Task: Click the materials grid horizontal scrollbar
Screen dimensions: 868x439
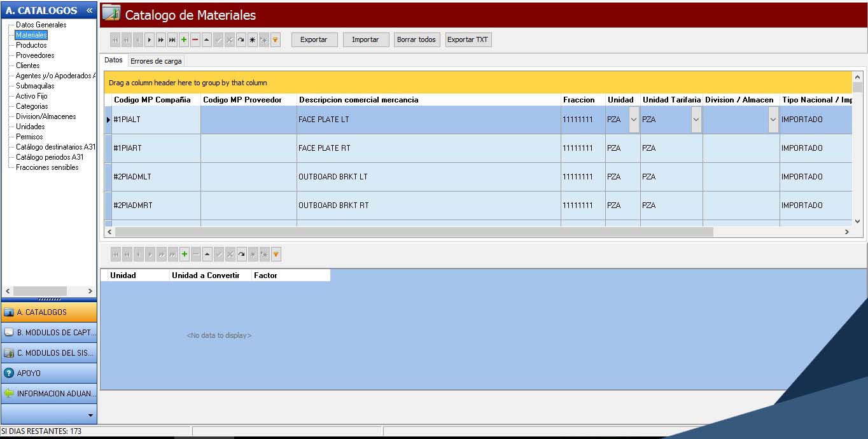Action: 414,232
